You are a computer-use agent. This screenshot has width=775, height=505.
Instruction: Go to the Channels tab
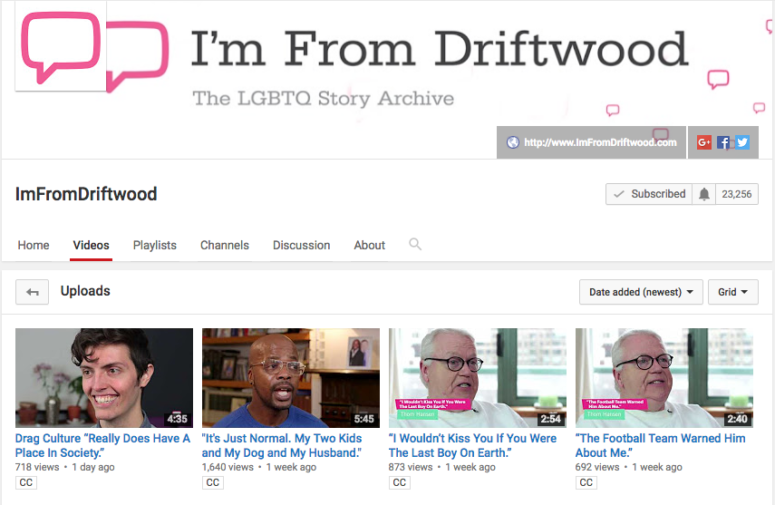point(224,245)
